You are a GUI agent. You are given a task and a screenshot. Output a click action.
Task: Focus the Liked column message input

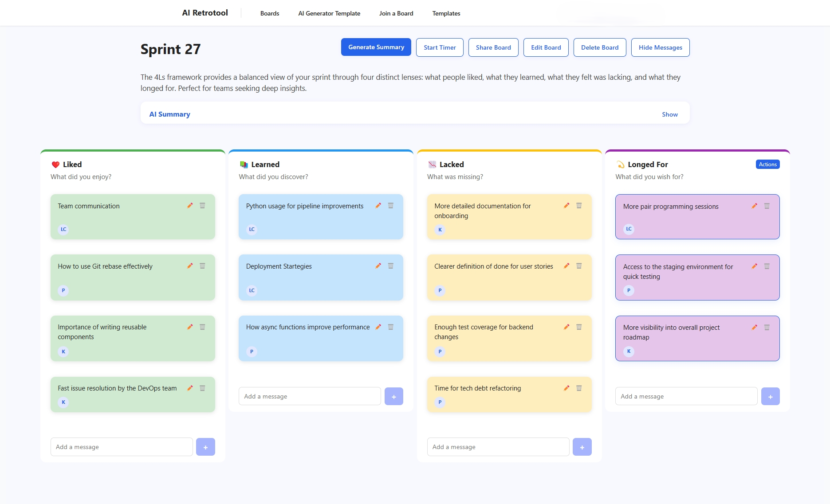(122, 447)
